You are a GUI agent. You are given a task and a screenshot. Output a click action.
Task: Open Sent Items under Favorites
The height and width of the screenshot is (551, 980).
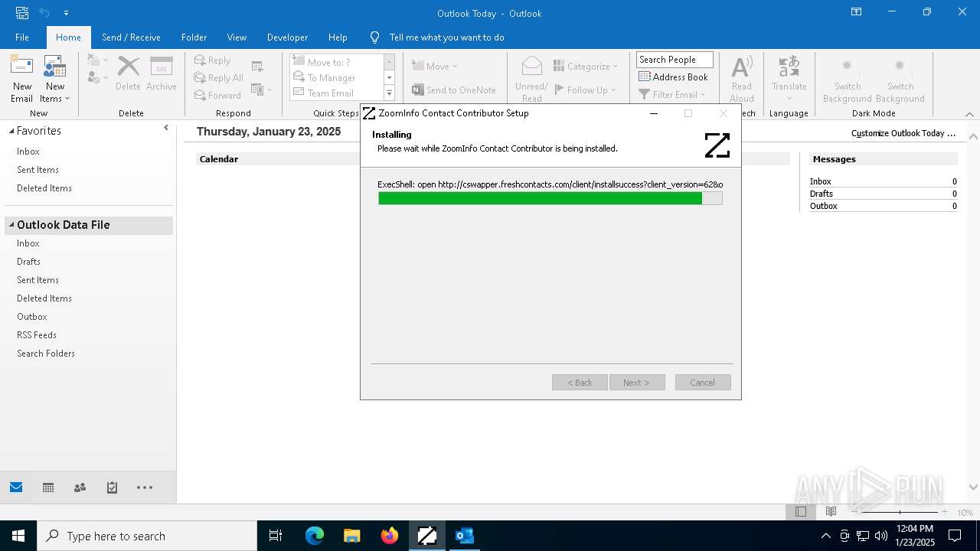[x=38, y=170]
